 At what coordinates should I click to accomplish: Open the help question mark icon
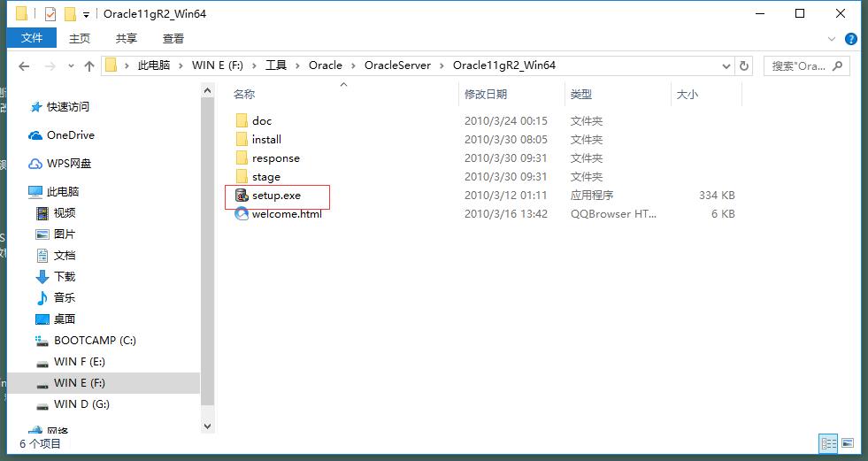(x=851, y=39)
